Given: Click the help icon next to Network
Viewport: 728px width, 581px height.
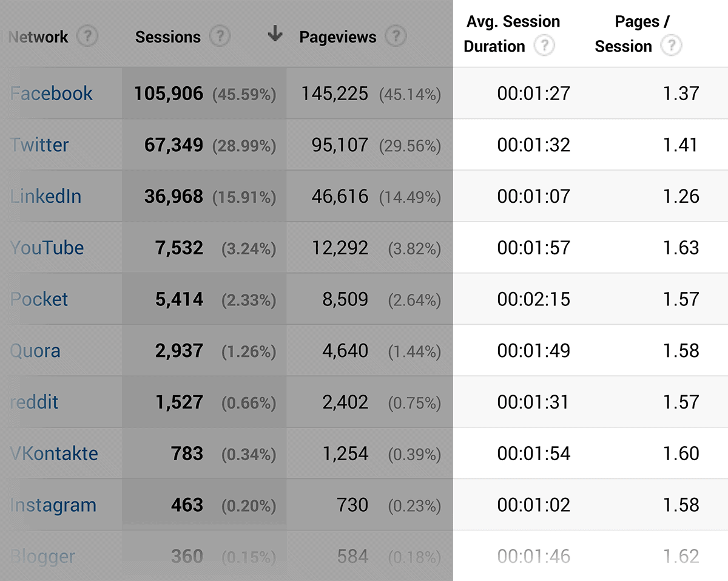Looking at the screenshot, I should pyautogui.click(x=87, y=37).
